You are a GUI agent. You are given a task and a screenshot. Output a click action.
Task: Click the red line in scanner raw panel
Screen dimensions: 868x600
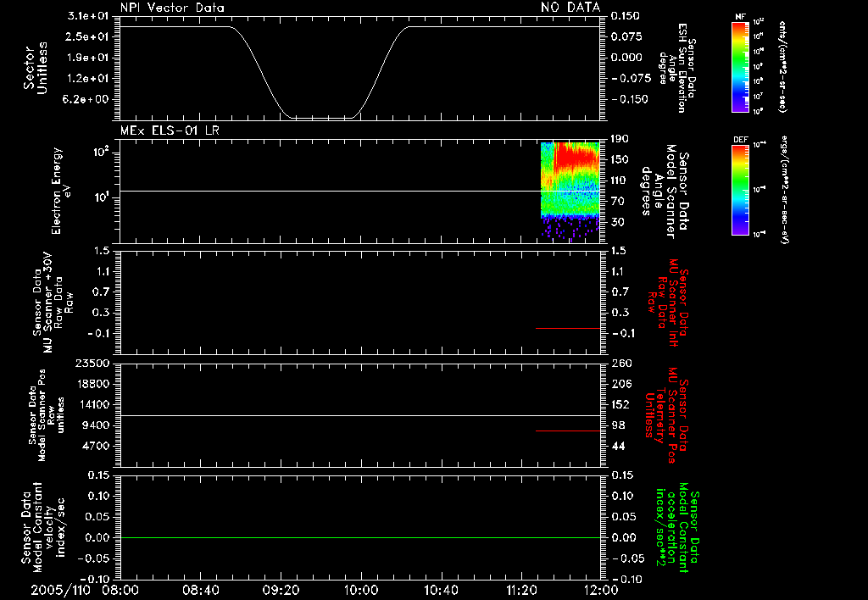(x=568, y=328)
